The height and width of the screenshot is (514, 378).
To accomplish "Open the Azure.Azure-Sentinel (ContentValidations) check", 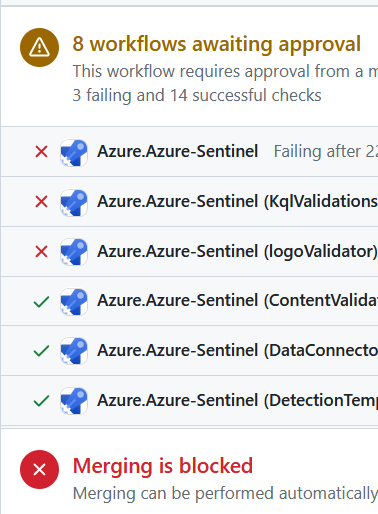I will pos(237,301).
